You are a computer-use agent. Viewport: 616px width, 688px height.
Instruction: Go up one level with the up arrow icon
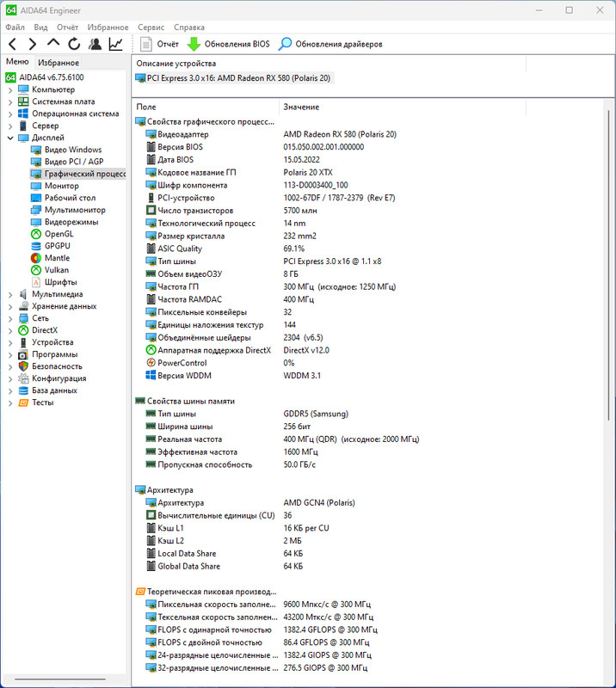tap(53, 43)
